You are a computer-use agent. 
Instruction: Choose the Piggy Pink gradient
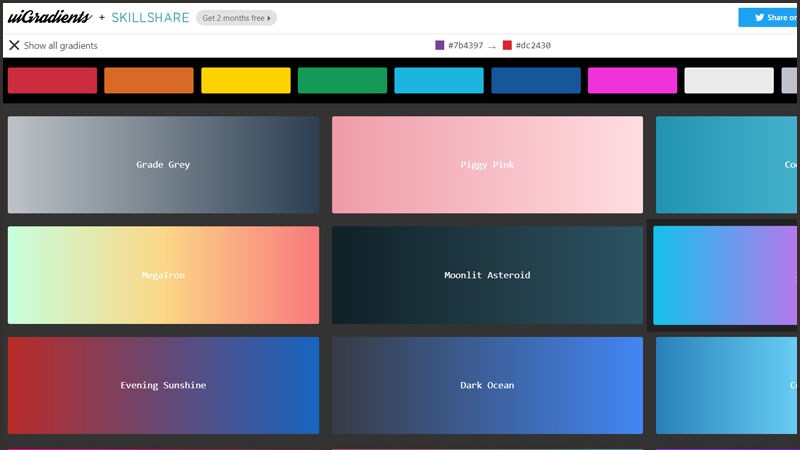coord(487,165)
